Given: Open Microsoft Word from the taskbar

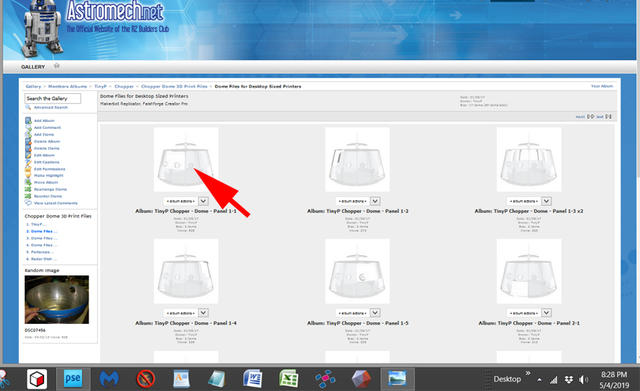Looking at the screenshot, I should (252, 378).
